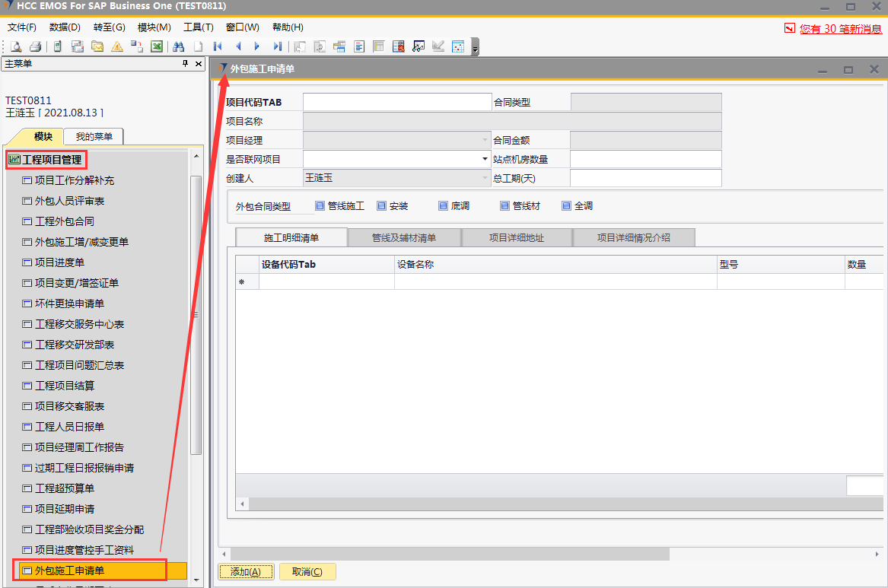Click the printer icon in toolbar

[35, 46]
